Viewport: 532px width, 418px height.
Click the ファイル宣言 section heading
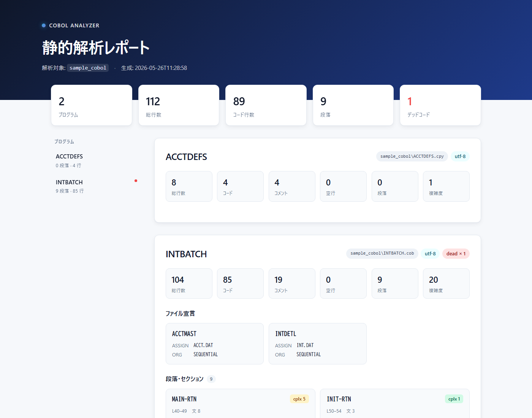point(180,313)
